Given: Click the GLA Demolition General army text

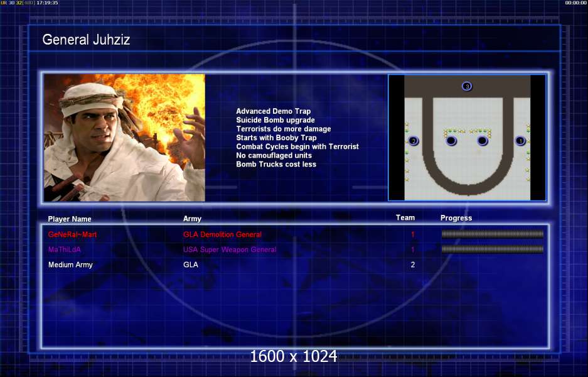Looking at the screenshot, I should tap(222, 234).
